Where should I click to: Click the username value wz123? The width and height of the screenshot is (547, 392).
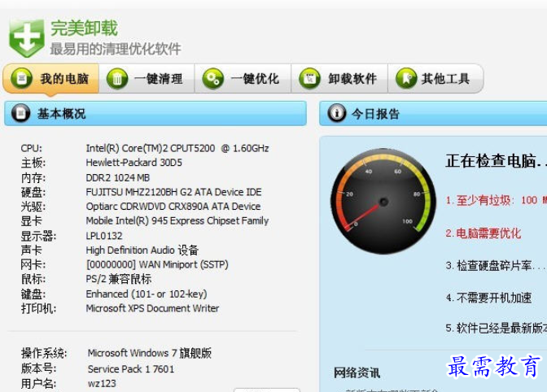(102, 384)
